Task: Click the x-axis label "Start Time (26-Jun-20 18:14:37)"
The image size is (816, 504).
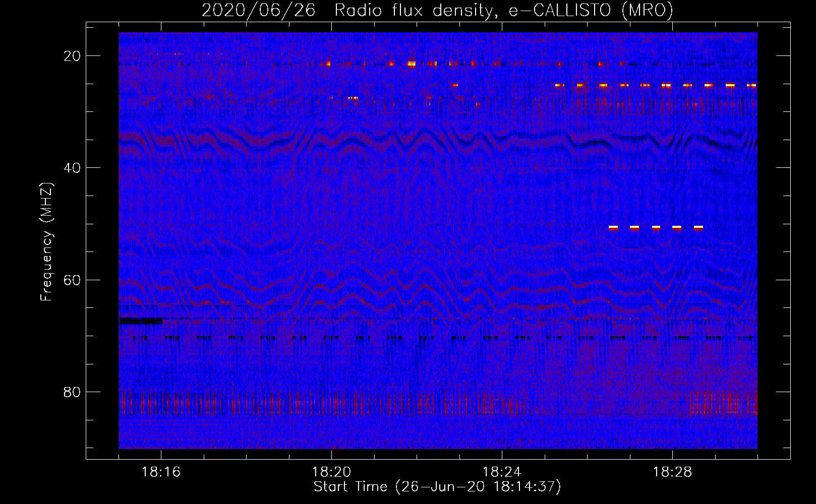Action: (437, 487)
